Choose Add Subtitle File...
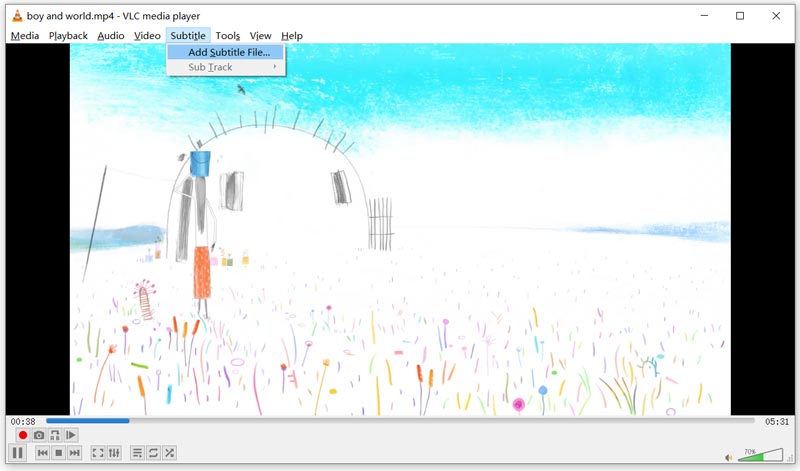The width and height of the screenshot is (800, 471). click(226, 52)
